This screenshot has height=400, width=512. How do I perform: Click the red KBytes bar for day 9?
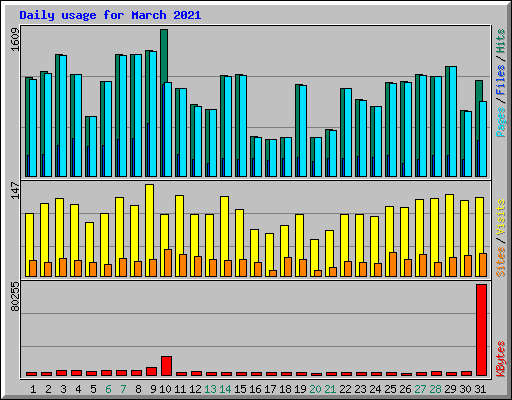[151, 372]
